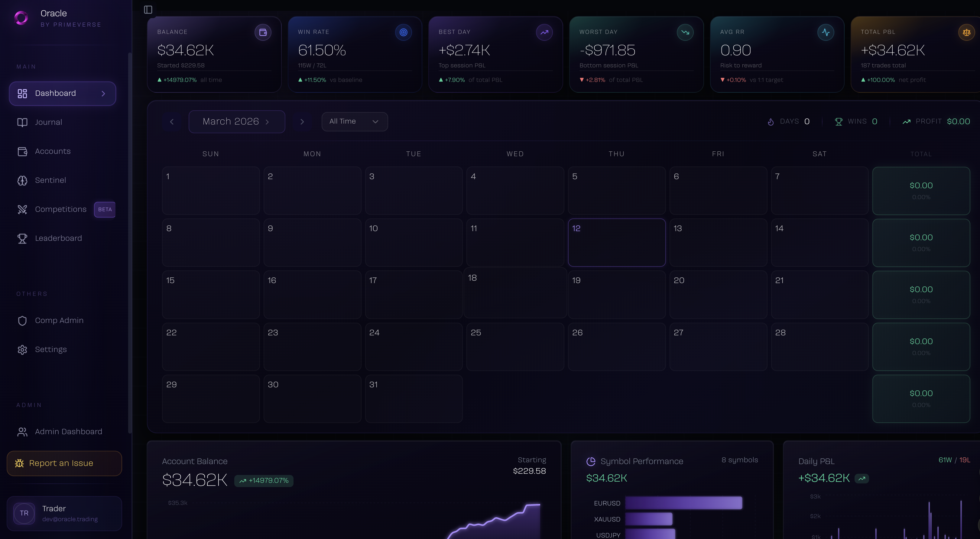Select March 12 on the calendar
Viewport: 980px width, 539px height.
pyautogui.click(x=617, y=243)
